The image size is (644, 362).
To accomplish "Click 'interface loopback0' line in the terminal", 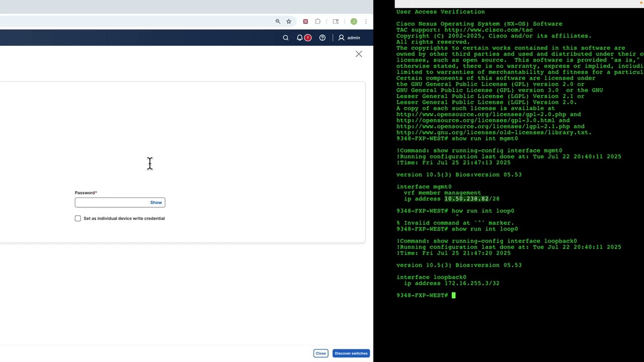I will (431, 277).
